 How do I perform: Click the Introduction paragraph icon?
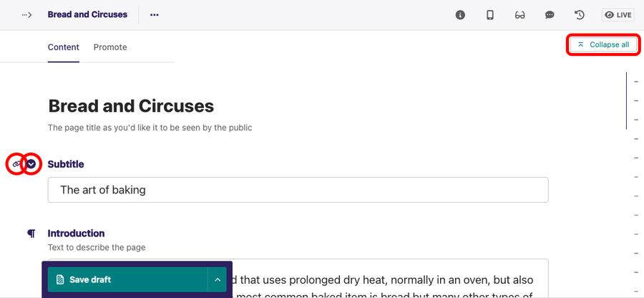pyautogui.click(x=31, y=234)
